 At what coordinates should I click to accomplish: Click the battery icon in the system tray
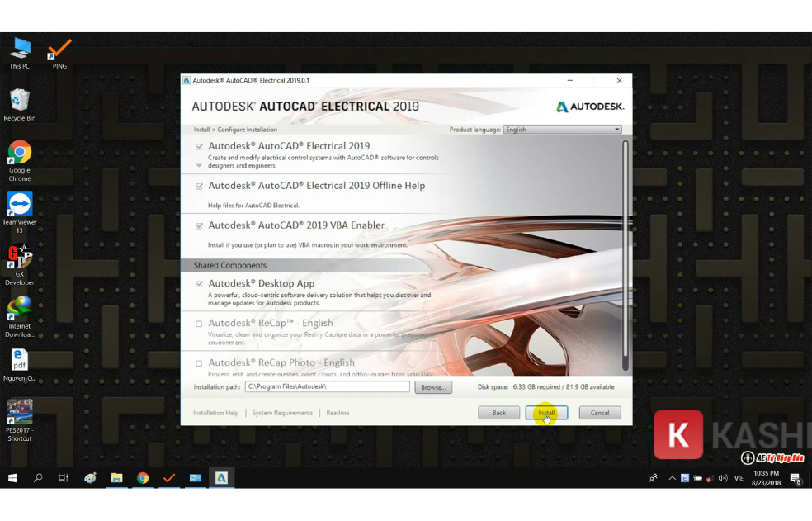click(x=697, y=478)
